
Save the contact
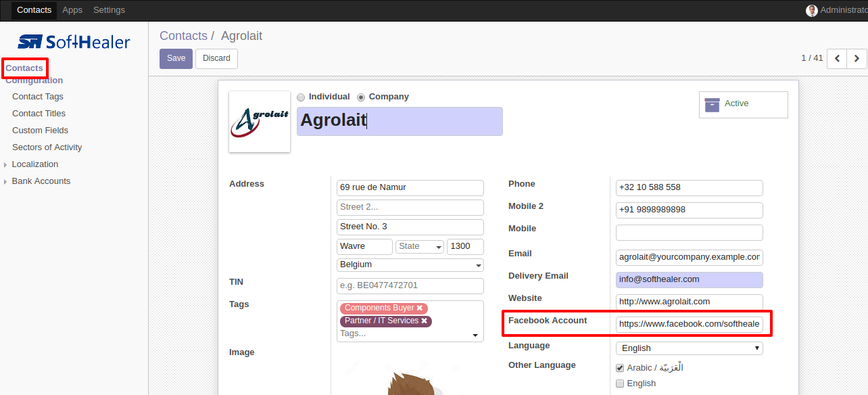(x=176, y=59)
